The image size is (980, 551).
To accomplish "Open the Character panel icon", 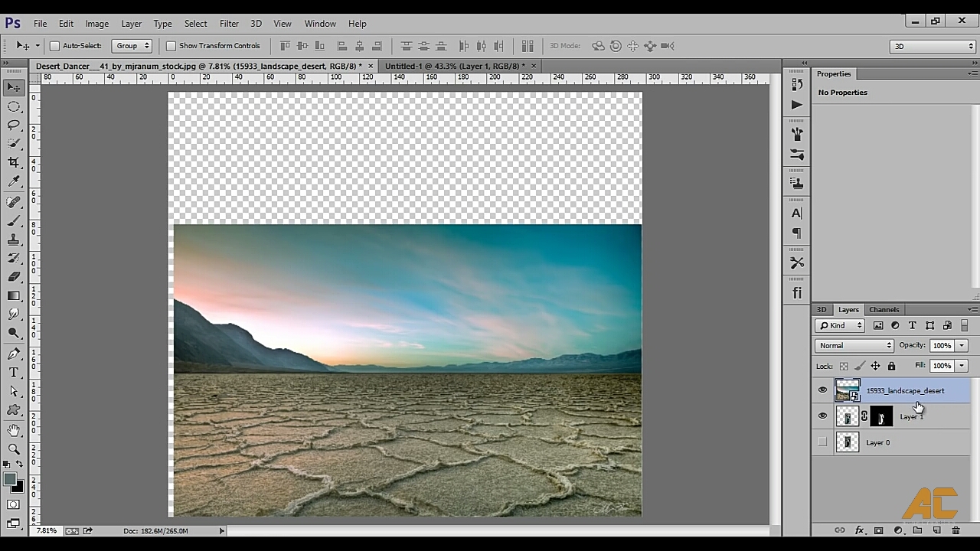I will pos(797,214).
